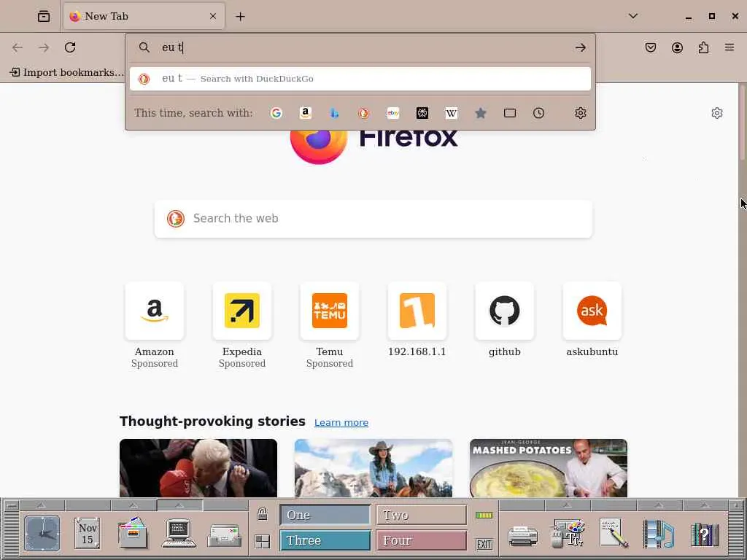Viewport: 747px width, 560px height.
Task: Open CDE multimedia film-and-note icon
Action: (x=659, y=534)
